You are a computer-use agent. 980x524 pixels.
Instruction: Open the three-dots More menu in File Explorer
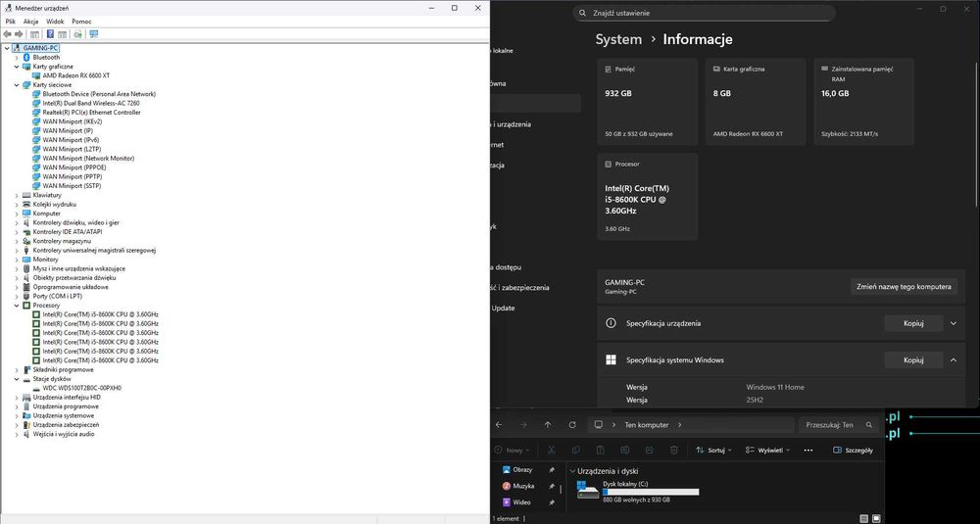tap(808, 450)
